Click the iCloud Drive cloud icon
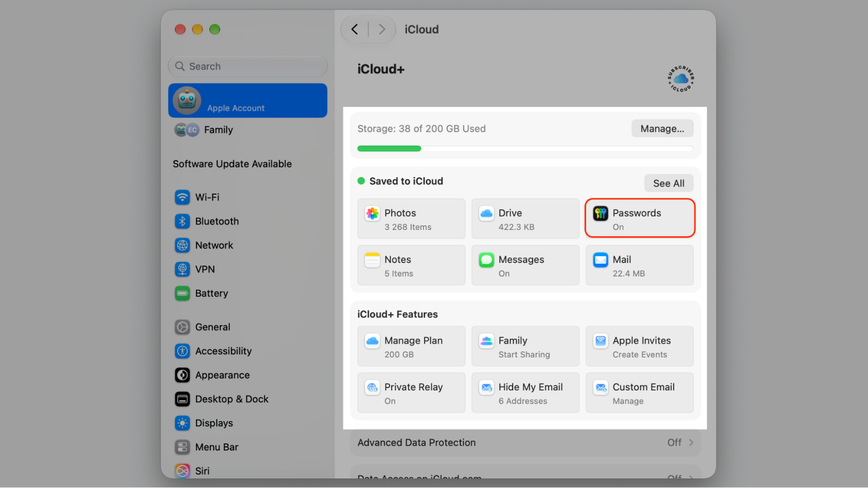Viewport: 868px width, 488px height. pyautogui.click(x=486, y=213)
